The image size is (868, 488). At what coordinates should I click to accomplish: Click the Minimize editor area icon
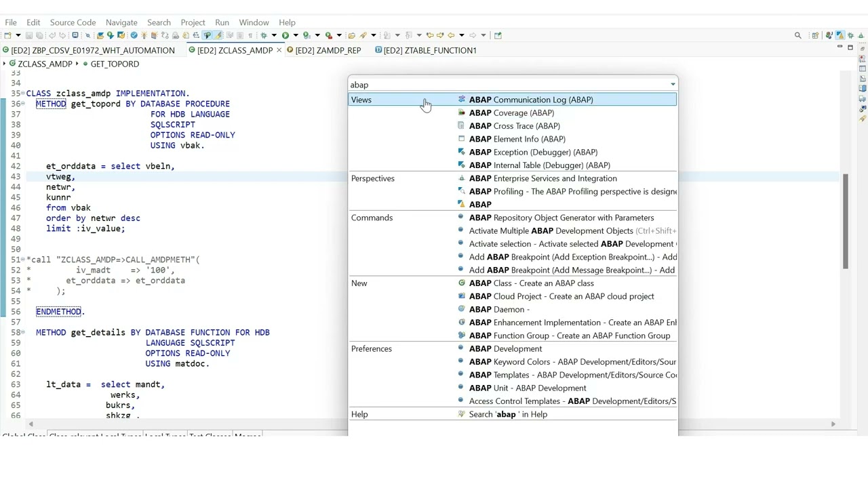click(840, 46)
